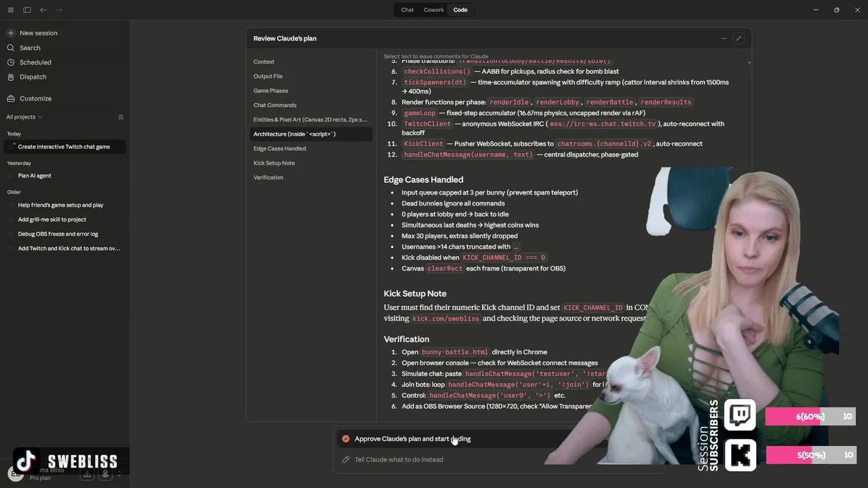Viewport: 868px width, 488px height.
Task: Open Entities & Pixel Art section
Action: [x=311, y=119]
